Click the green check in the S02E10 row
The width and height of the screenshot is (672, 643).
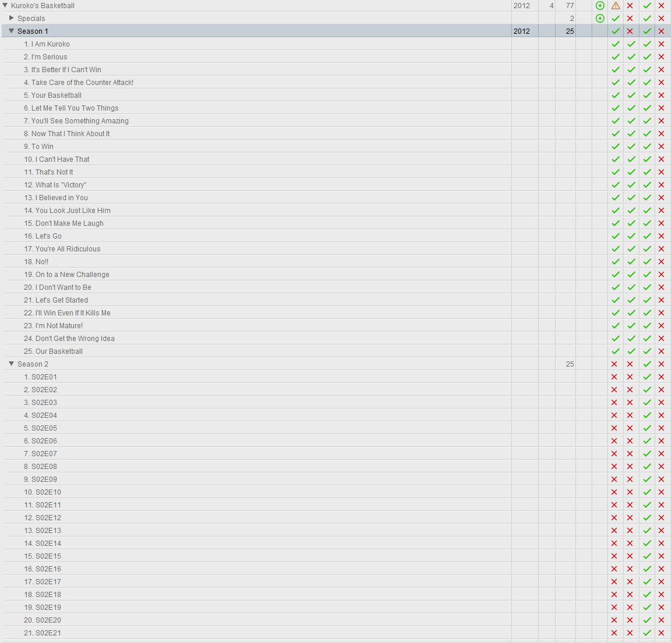[x=647, y=492]
